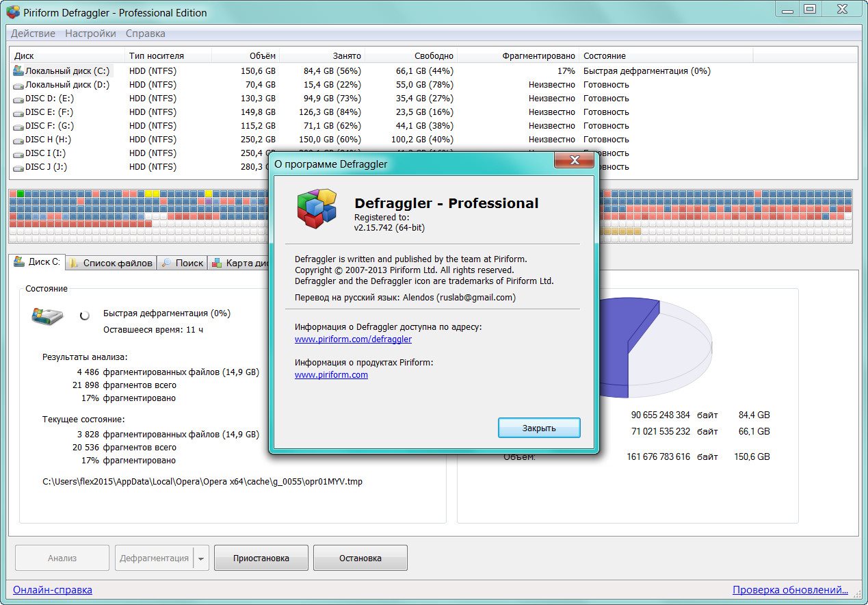Click the drive icon for DISC D: (E:)

pos(18,99)
